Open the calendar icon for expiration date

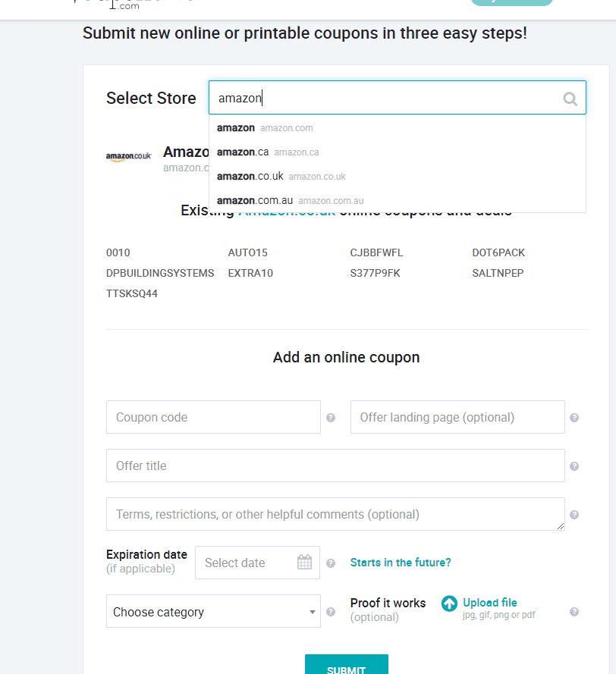(304, 563)
